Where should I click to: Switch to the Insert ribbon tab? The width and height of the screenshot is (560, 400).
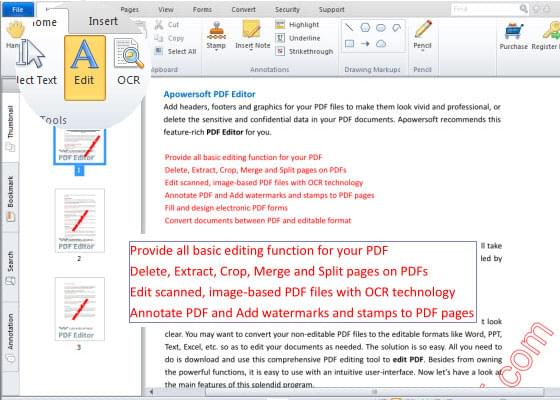pos(103,21)
